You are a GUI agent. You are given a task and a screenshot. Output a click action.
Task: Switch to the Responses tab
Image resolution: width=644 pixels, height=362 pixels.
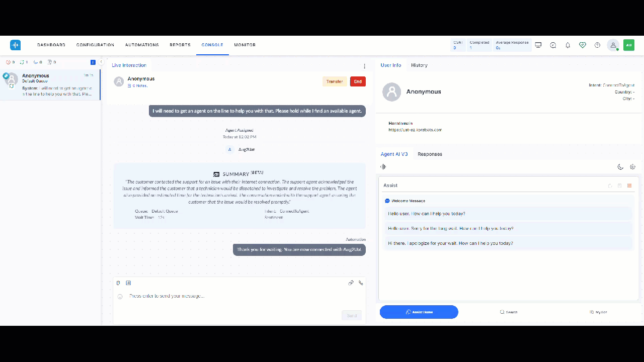point(430,154)
